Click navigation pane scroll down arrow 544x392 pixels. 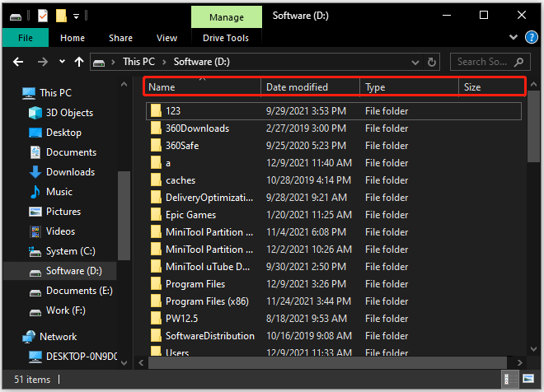(x=124, y=363)
